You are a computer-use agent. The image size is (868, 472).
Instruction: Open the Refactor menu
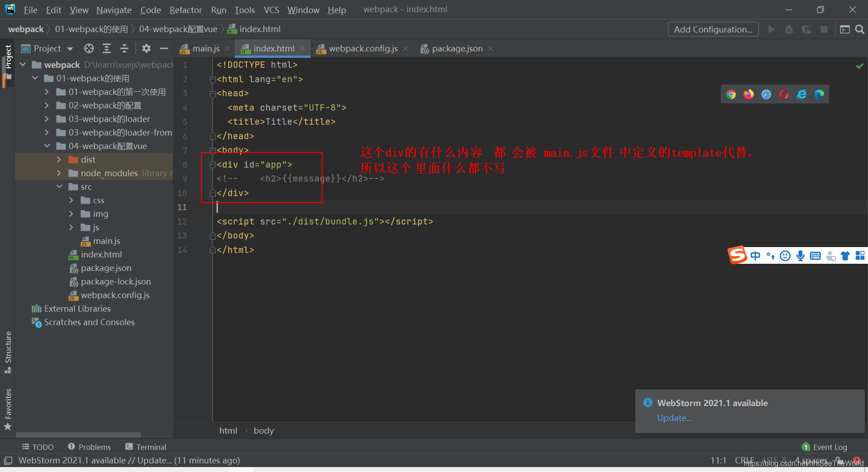(185, 10)
